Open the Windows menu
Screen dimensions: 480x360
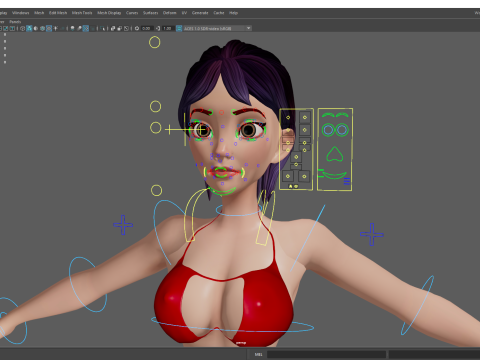pyautogui.click(x=21, y=13)
